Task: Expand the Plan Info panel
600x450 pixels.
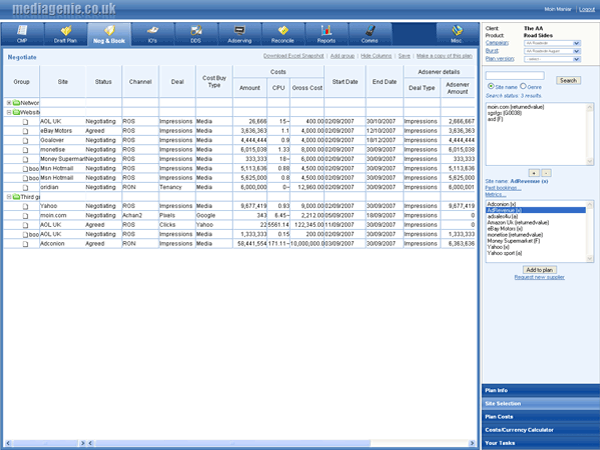Action: (x=540, y=390)
